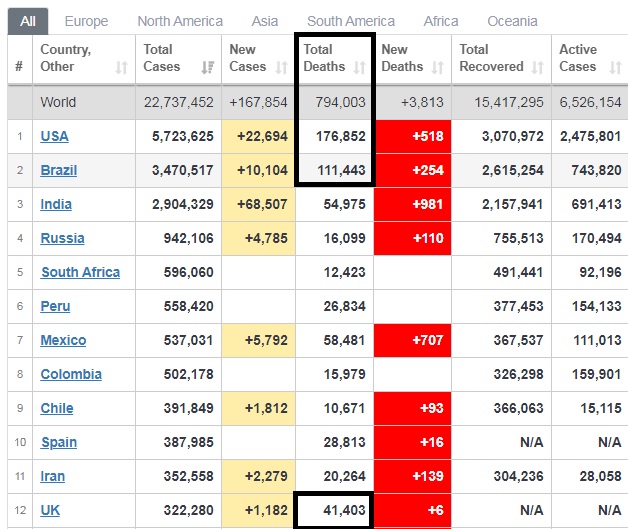Screen dimensions: 628x529
Task: Click Chile new cases +1,812
Action: point(266,409)
